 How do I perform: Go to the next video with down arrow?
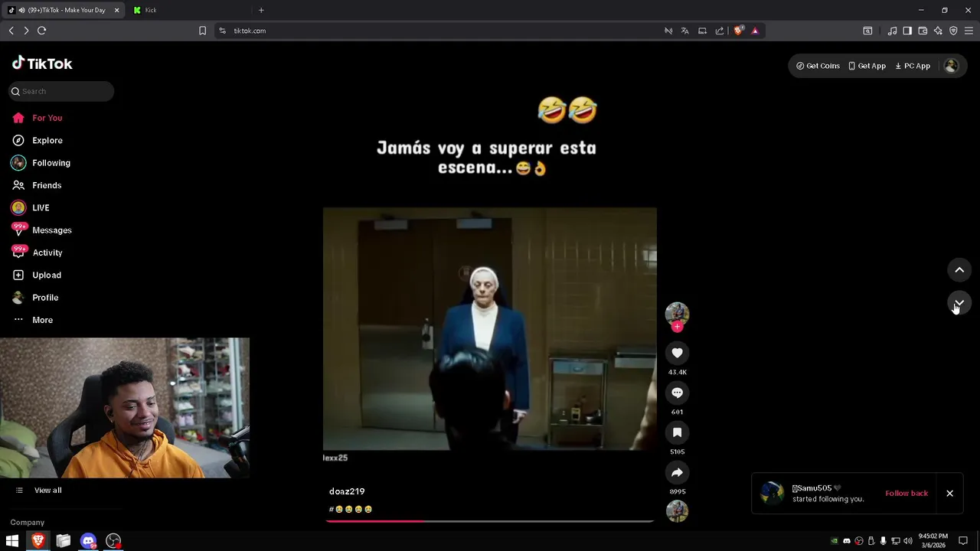click(x=959, y=304)
